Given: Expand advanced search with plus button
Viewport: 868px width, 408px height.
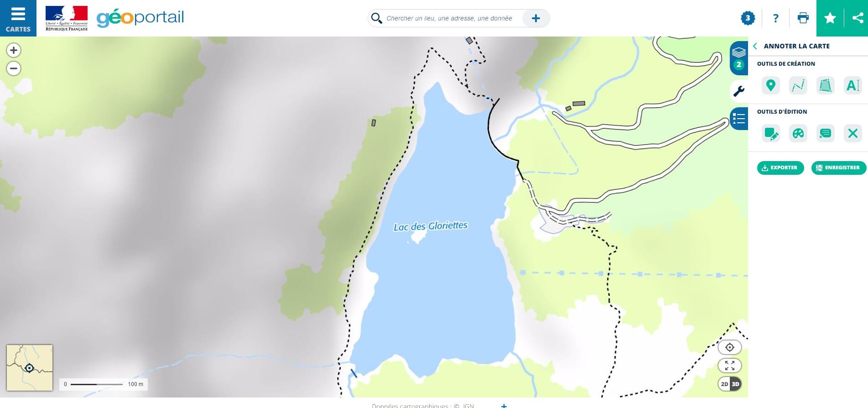Looking at the screenshot, I should click(x=536, y=18).
